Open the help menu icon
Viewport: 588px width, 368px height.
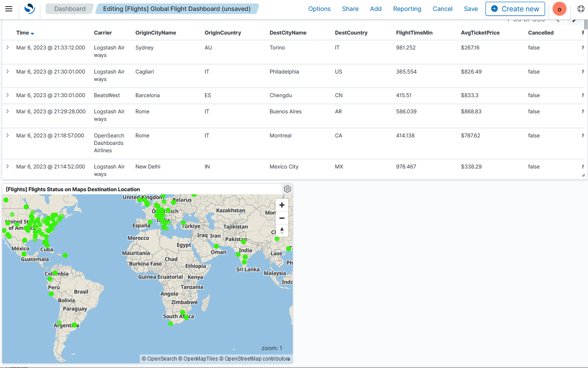tap(581, 9)
